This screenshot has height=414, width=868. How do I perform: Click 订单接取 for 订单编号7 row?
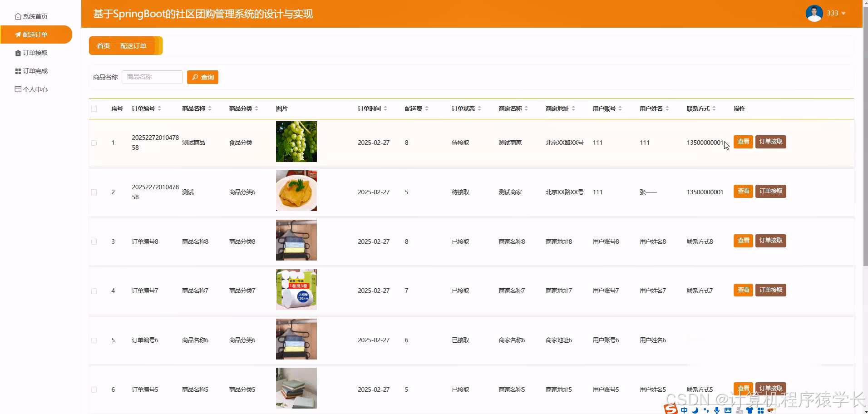pos(771,290)
